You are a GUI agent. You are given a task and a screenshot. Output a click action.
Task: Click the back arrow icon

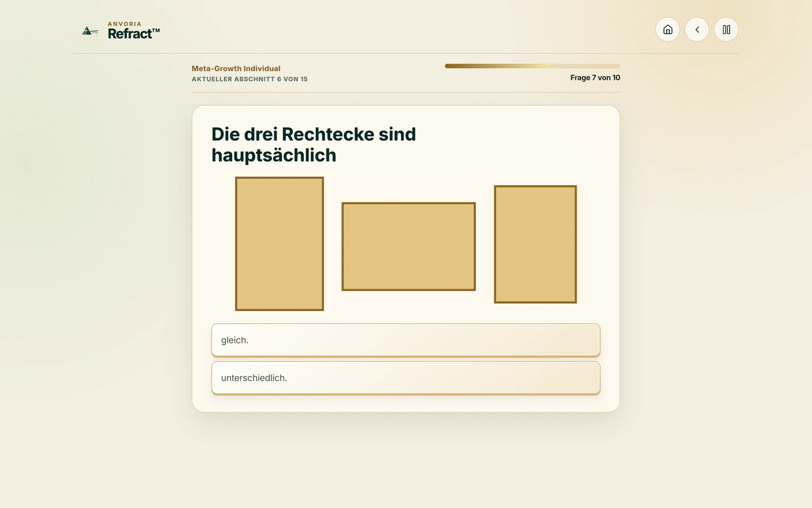[697, 30]
